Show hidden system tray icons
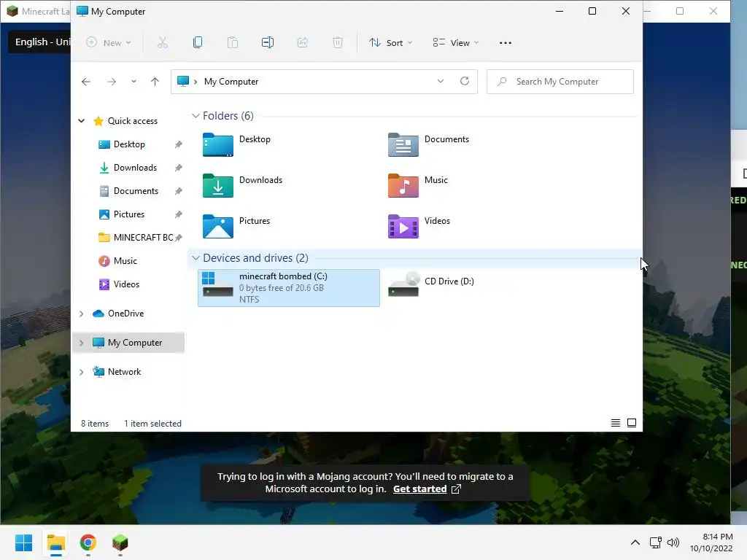Screen dimensions: 747x560 [x=635, y=542]
